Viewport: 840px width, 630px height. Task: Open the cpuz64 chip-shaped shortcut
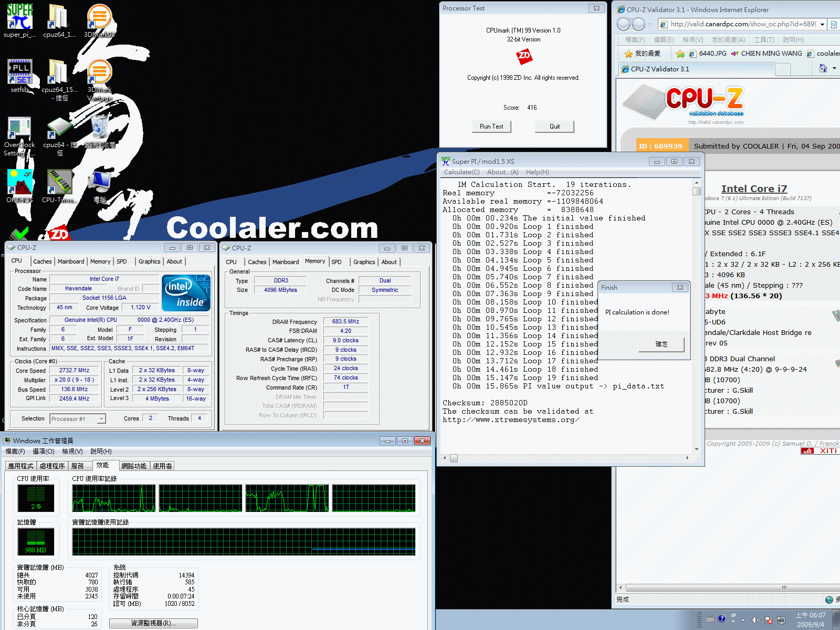[59, 136]
